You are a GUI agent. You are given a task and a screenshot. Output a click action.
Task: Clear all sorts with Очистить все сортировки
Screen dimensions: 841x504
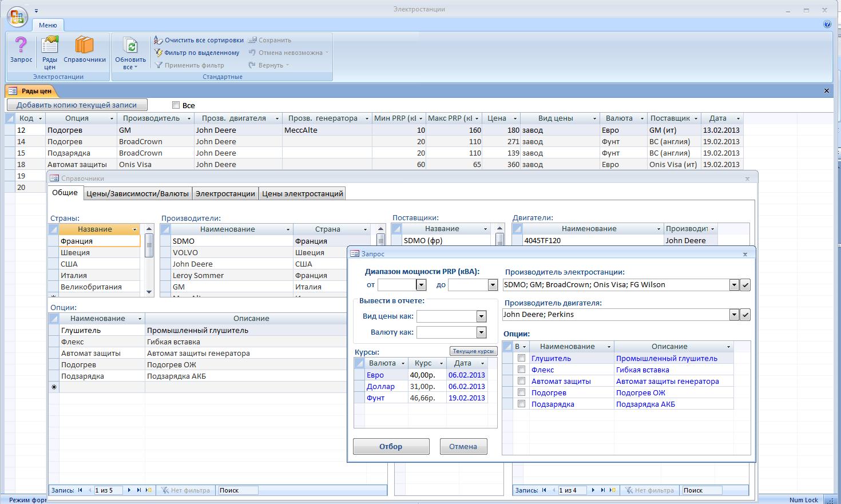pos(199,40)
